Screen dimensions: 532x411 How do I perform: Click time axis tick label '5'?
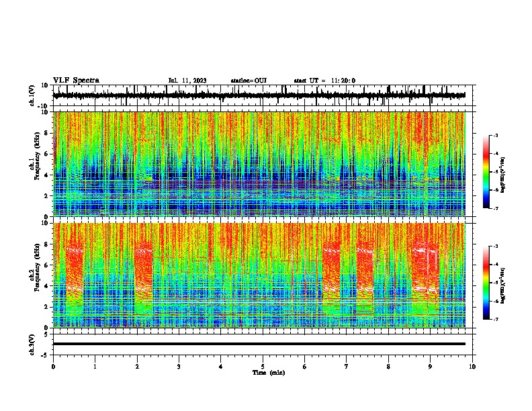point(263,367)
